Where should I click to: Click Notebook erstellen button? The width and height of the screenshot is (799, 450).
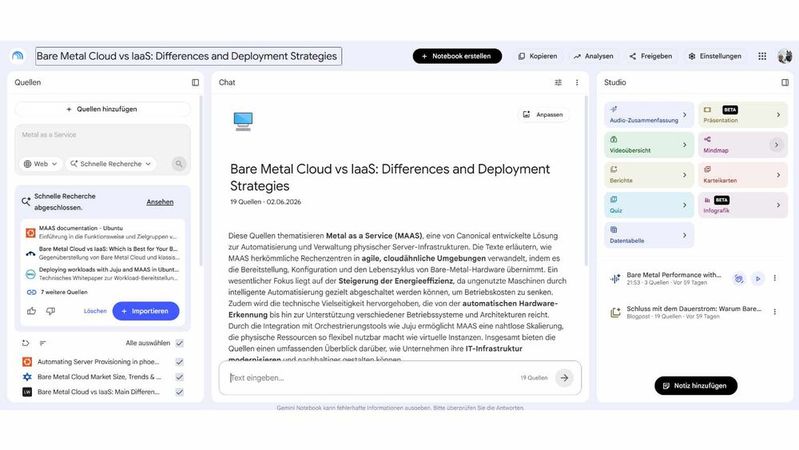click(x=457, y=56)
